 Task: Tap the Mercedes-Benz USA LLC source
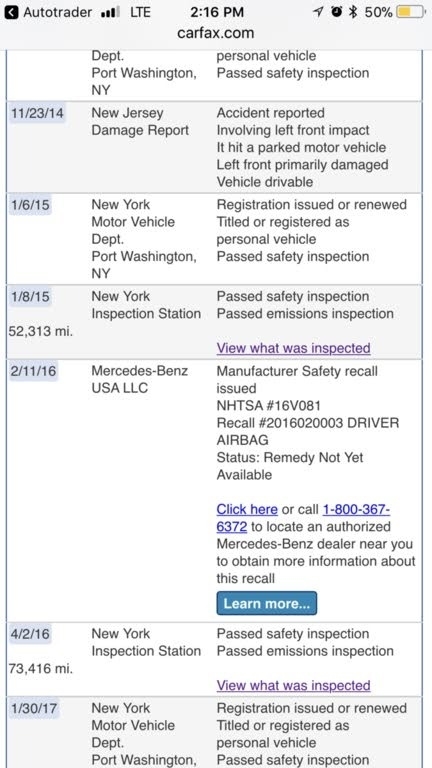pos(139,380)
